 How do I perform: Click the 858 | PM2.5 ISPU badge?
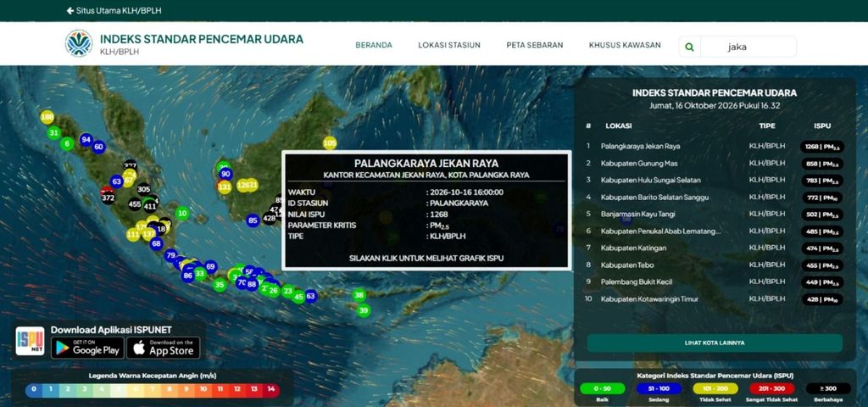coord(822,164)
